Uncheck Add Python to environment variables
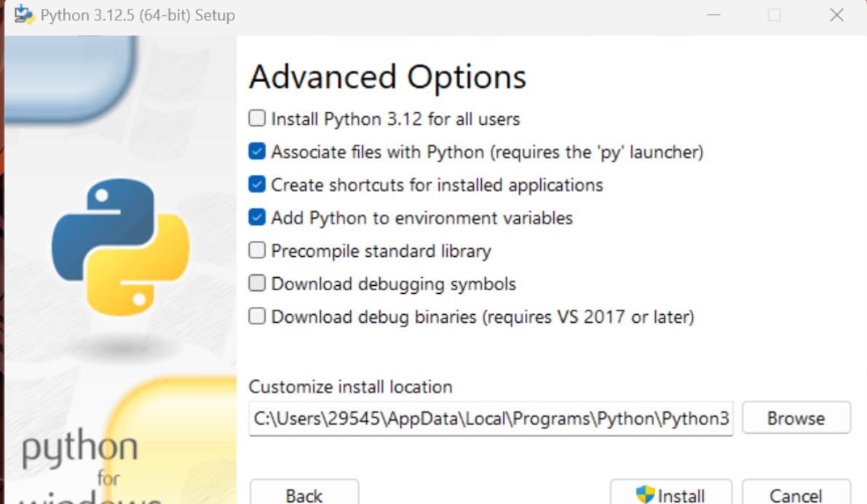The height and width of the screenshot is (504, 867). 257,217
